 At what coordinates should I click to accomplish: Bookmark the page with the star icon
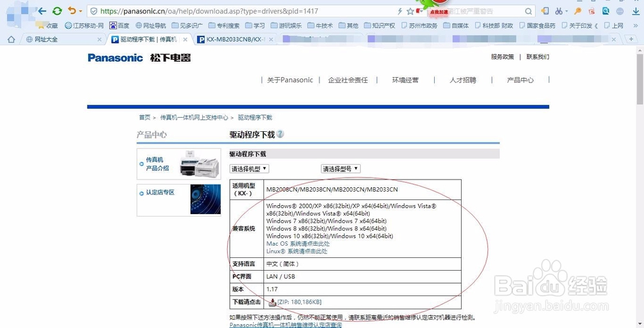(410, 11)
